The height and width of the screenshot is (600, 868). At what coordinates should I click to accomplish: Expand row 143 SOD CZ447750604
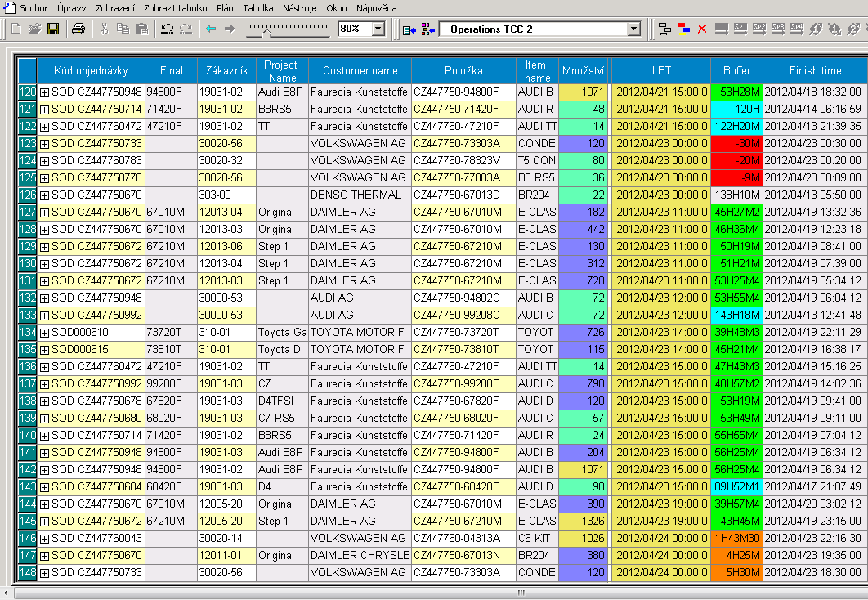point(44,487)
